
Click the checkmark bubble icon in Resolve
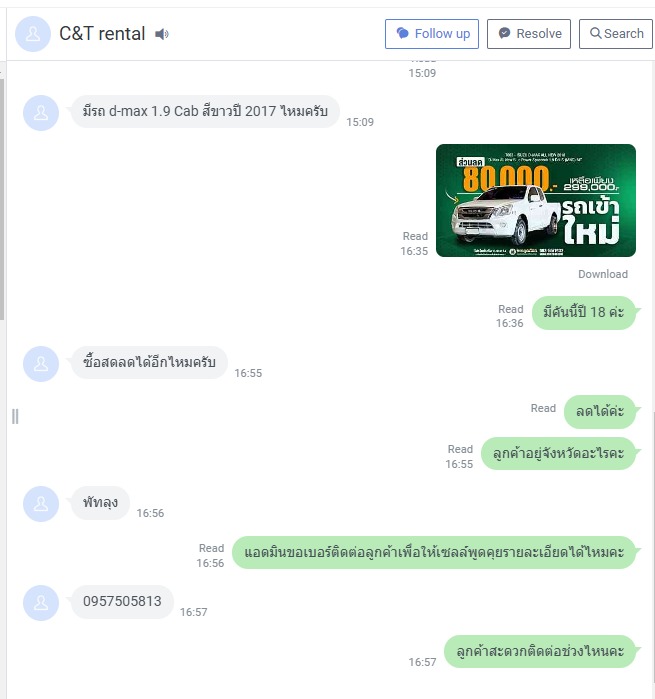(x=504, y=33)
